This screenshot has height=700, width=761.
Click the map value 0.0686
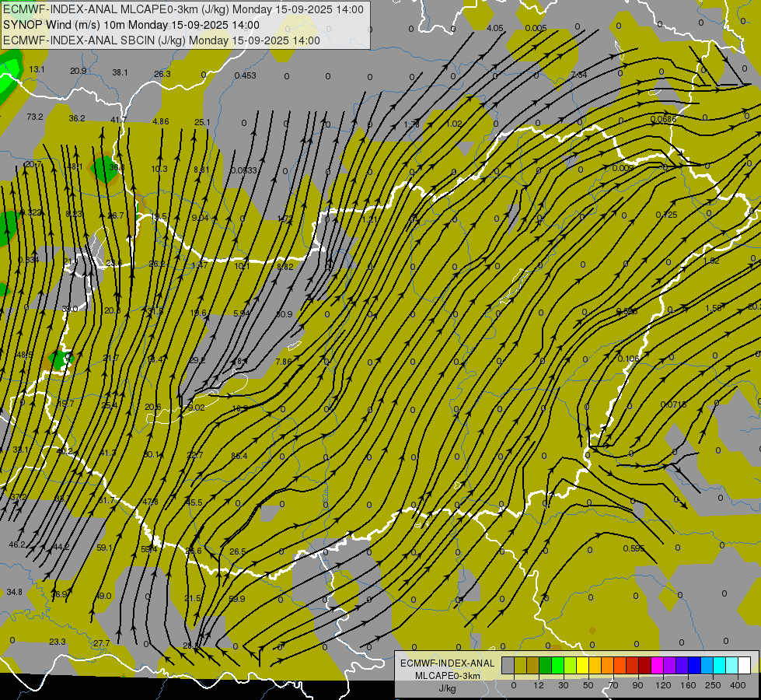click(x=664, y=119)
